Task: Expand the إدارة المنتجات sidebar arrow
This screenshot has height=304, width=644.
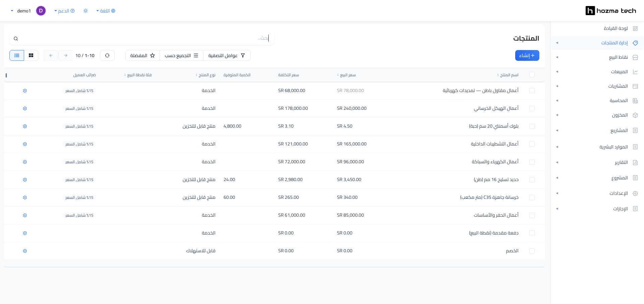Action: point(557,43)
